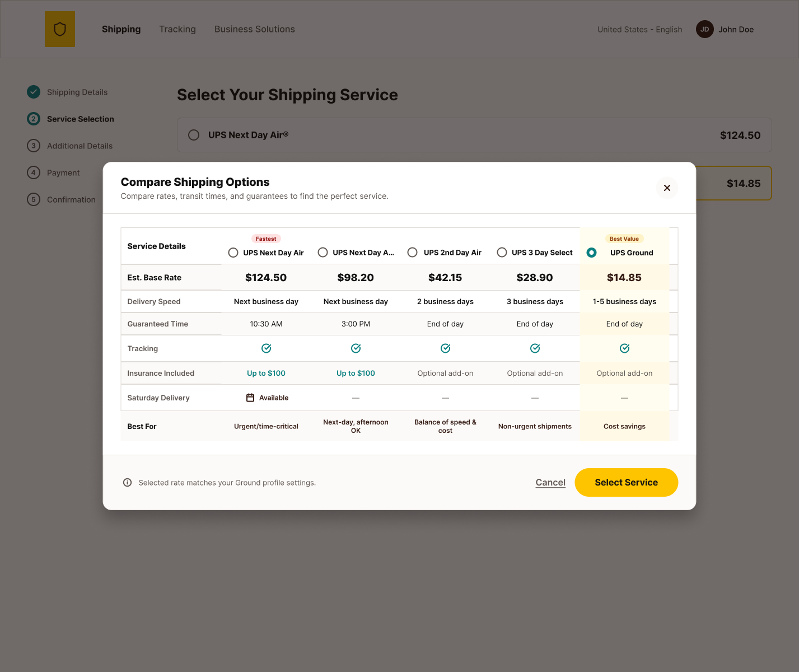
Task: Open the Tracking menu item
Action: point(177,29)
